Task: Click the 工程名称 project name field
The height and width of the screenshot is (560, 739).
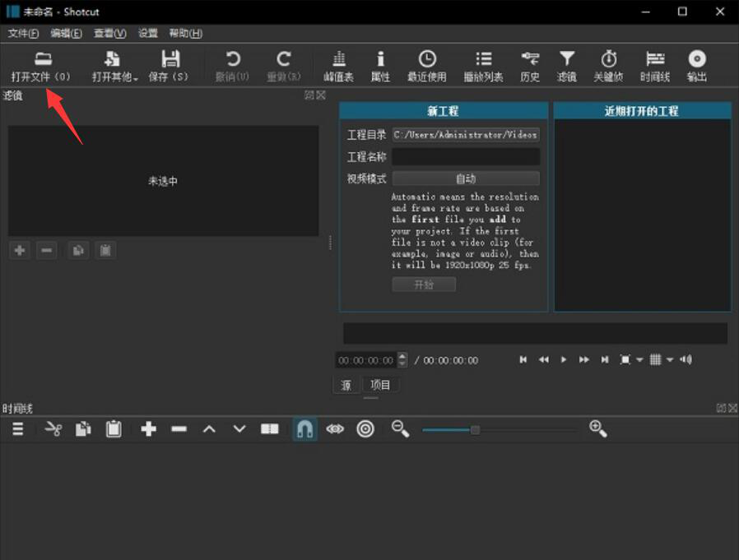Action: [x=467, y=156]
